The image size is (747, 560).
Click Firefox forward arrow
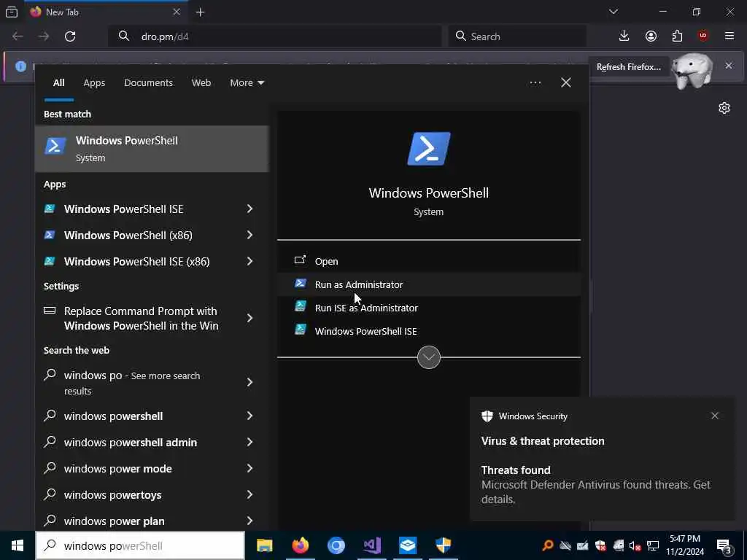(44, 36)
